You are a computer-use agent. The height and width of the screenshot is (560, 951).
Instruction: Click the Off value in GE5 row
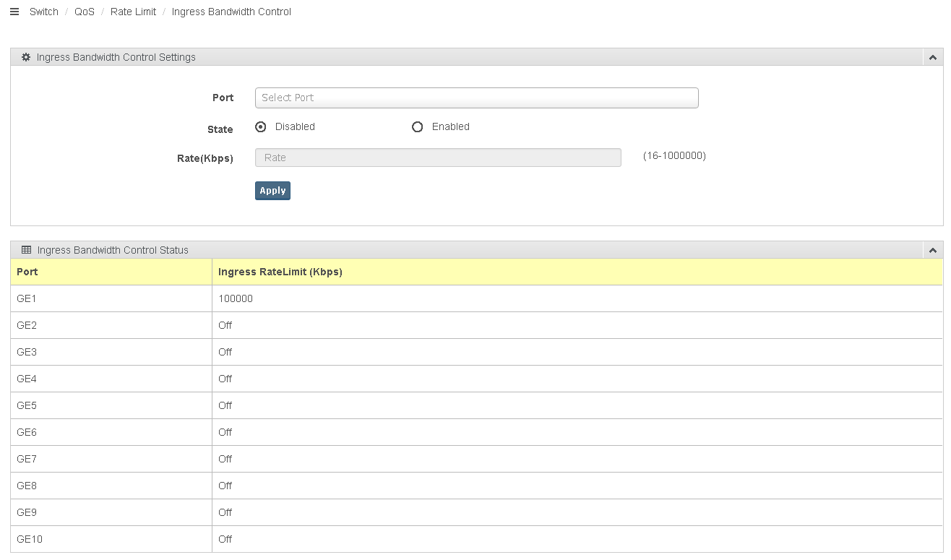pyautogui.click(x=225, y=405)
